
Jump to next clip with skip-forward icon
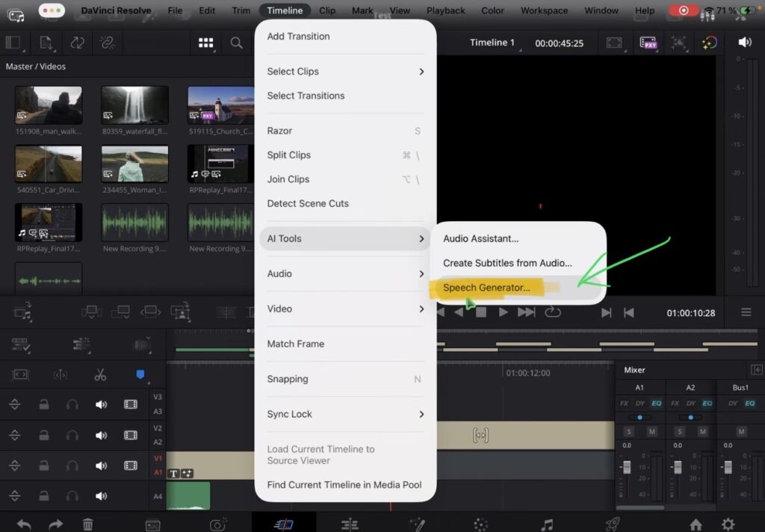(526, 312)
